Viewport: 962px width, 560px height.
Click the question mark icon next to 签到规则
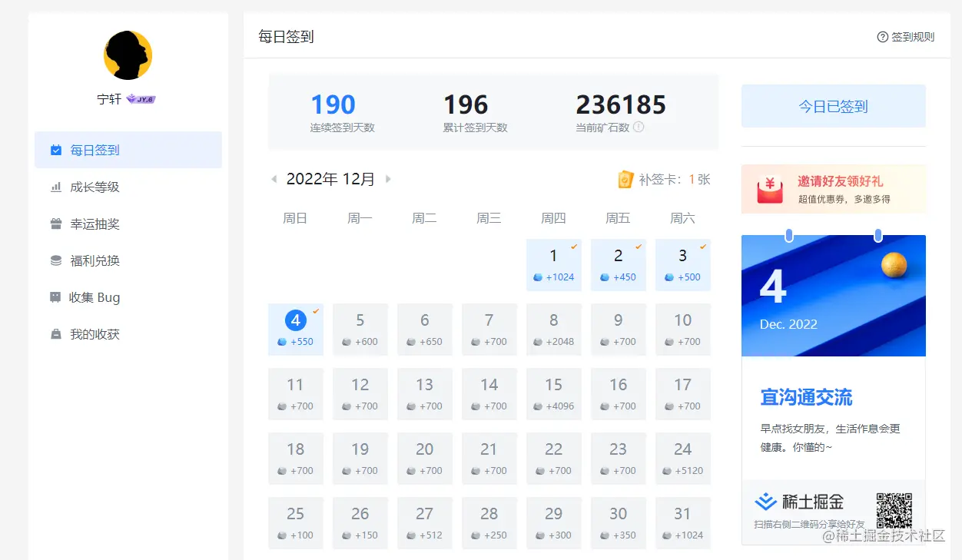(x=883, y=37)
